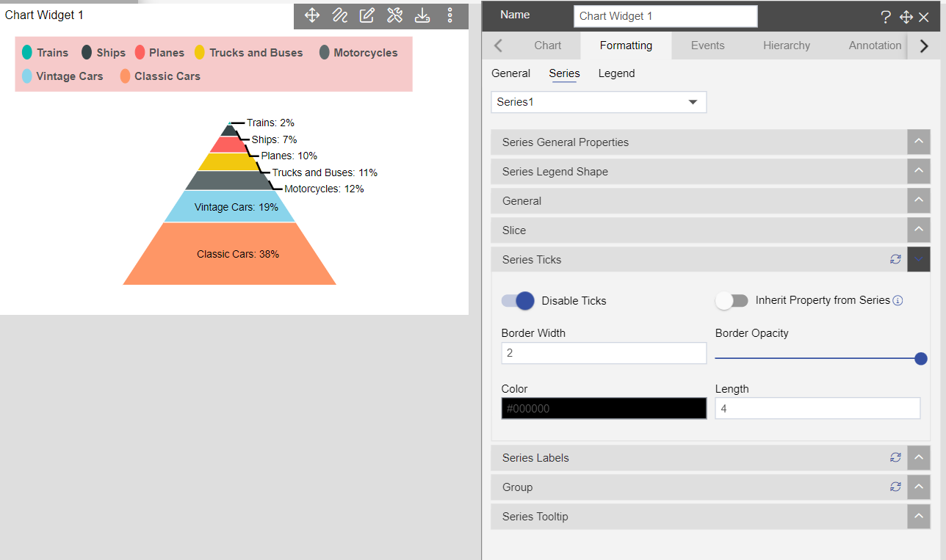
Task: Click the Classic Cars pyramid slice
Action: 229,254
